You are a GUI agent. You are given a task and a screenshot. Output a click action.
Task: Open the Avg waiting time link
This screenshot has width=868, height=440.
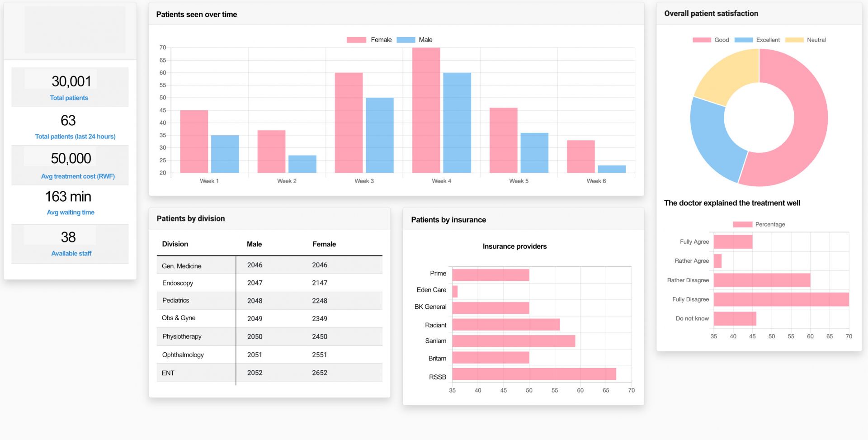tap(71, 213)
